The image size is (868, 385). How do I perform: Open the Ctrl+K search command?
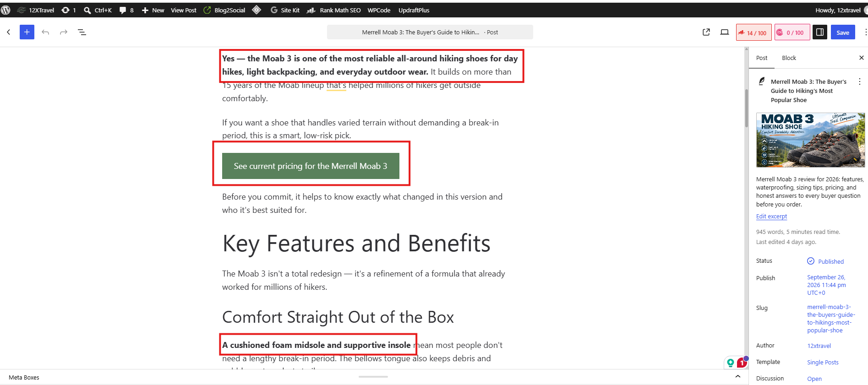click(x=98, y=10)
